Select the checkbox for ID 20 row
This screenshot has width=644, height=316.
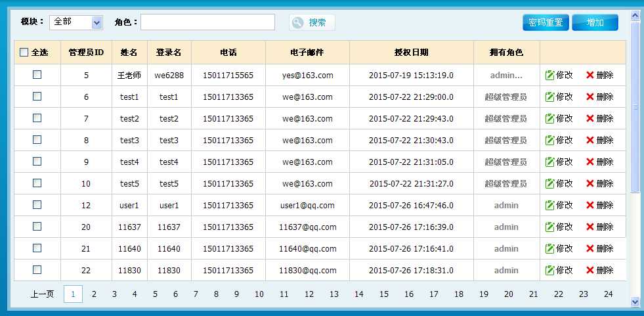coord(37,227)
